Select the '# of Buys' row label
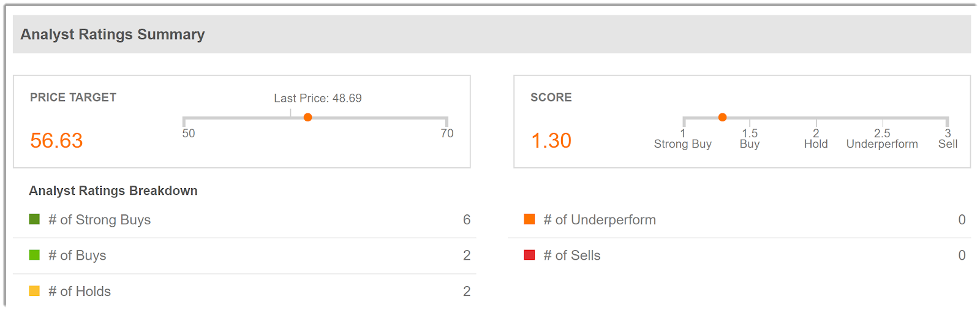This screenshot has height=310, width=980. tap(77, 255)
